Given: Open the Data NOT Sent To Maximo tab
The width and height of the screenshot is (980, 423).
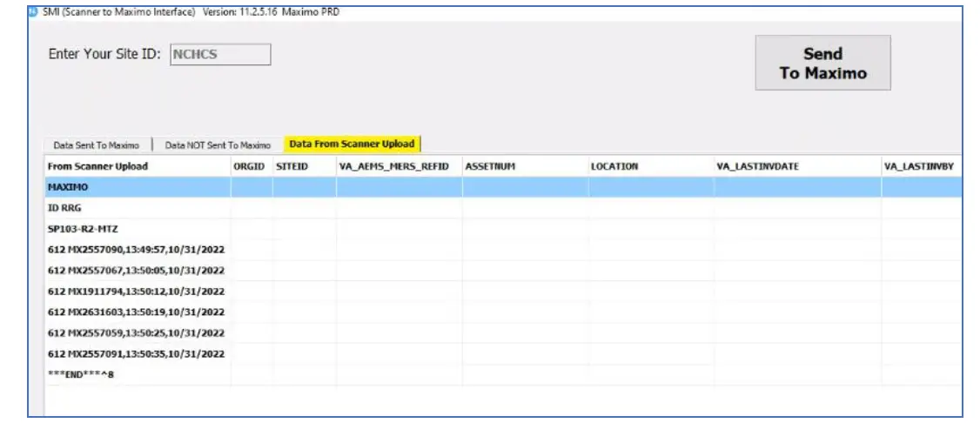Looking at the screenshot, I should click(x=218, y=145).
